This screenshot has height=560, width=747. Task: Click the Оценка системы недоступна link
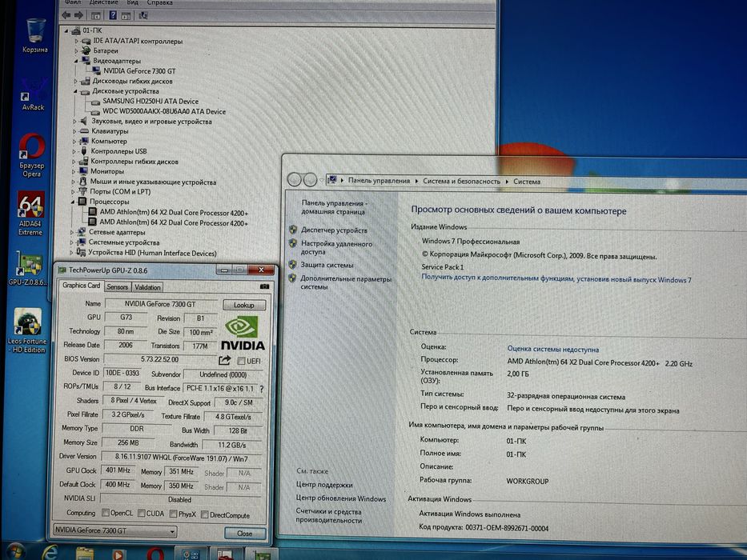tap(553, 349)
